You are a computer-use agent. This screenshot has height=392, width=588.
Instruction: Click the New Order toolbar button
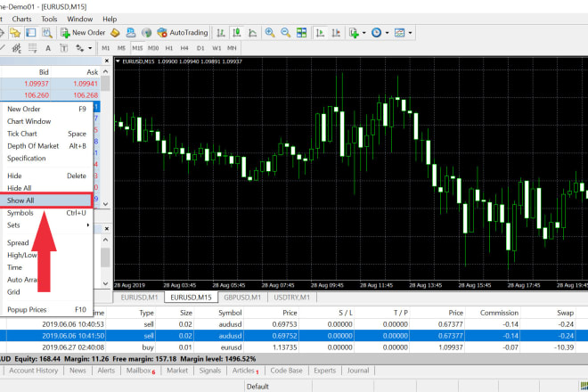[x=83, y=32]
